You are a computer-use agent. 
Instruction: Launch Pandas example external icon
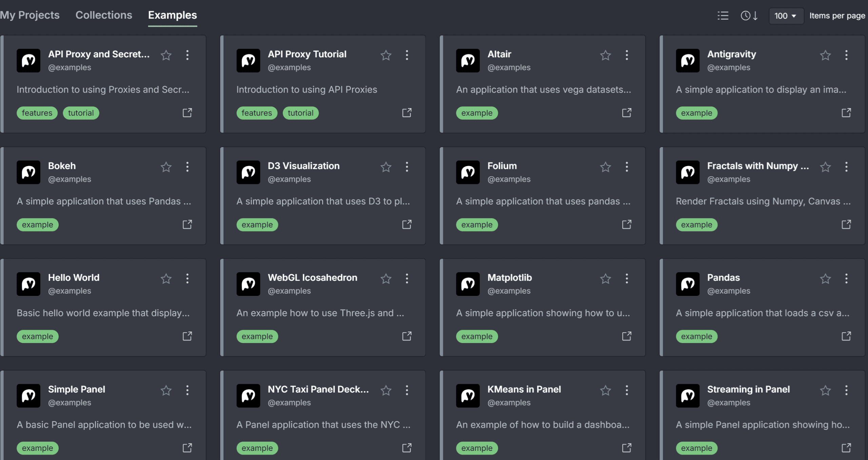pyautogui.click(x=846, y=336)
